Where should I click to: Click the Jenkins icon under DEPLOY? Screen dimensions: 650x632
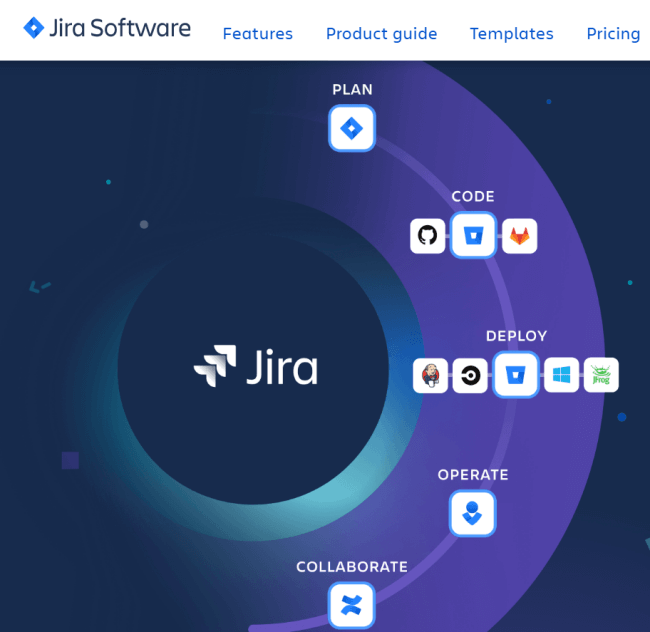430,375
